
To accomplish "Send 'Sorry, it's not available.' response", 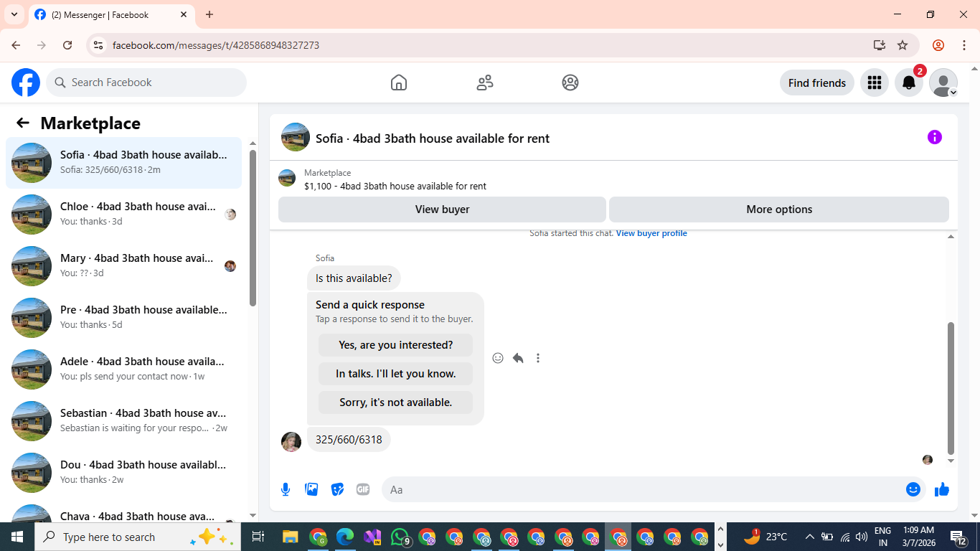I will [395, 402].
